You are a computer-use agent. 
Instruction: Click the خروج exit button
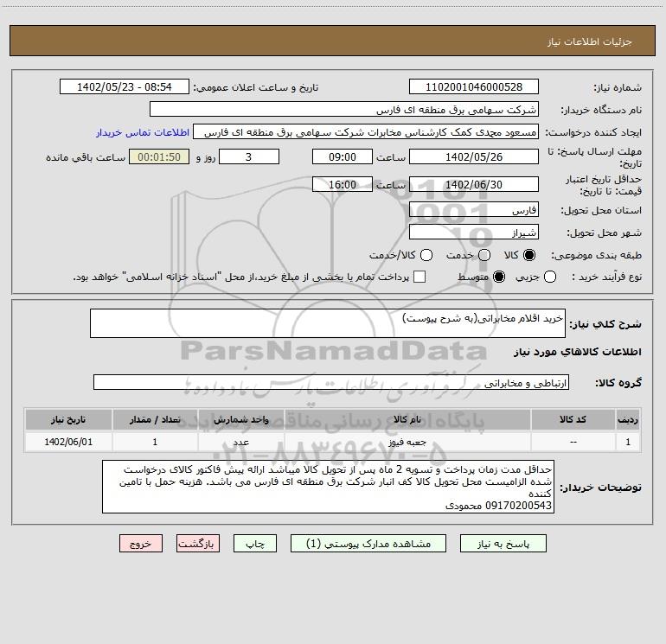click(141, 544)
